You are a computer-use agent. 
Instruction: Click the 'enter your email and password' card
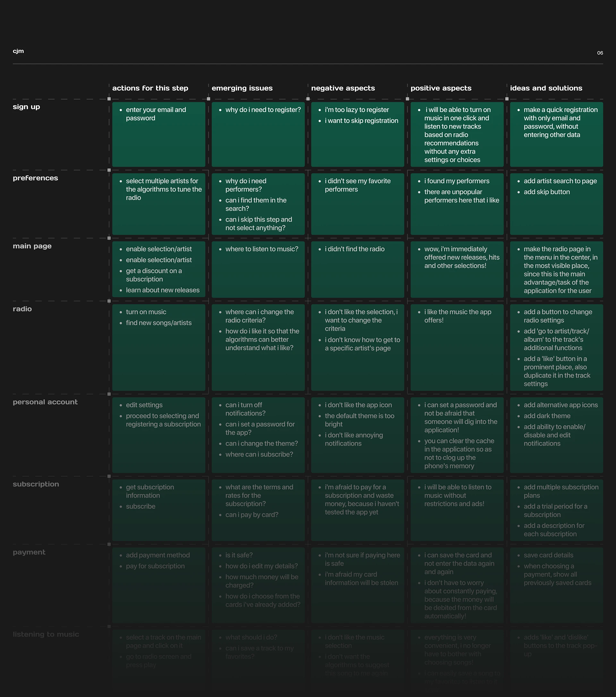pyautogui.click(x=158, y=134)
